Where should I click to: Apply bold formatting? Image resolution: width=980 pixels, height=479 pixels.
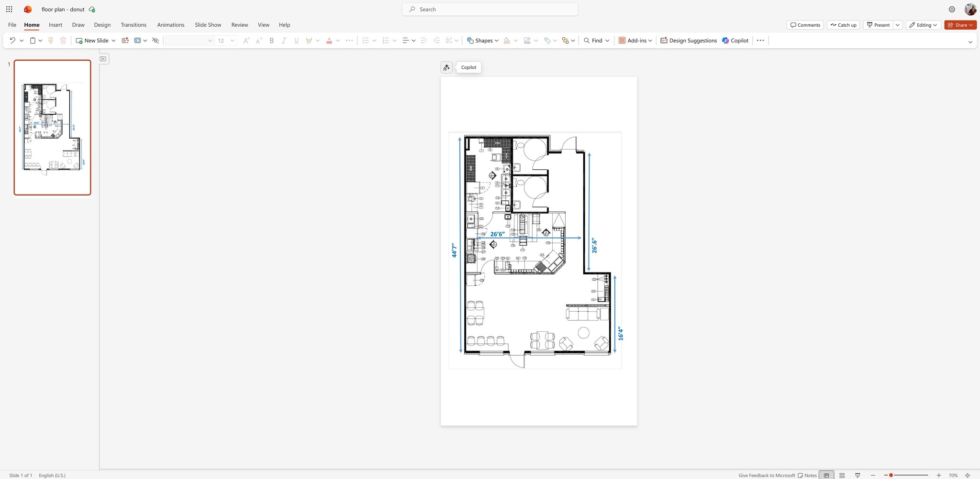[x=271, y=40]
